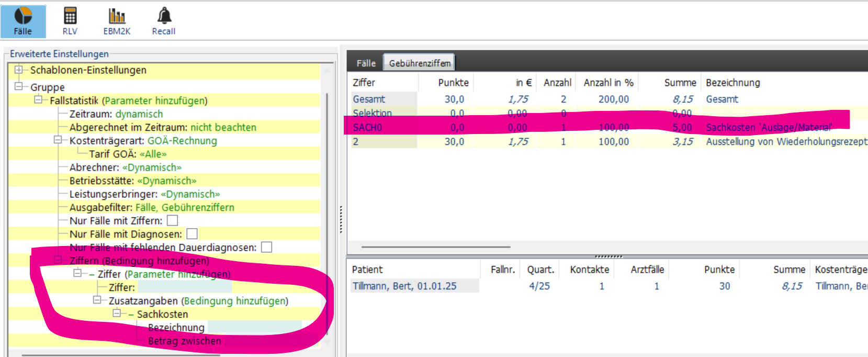Viewport: 868px width, 357px height.
Task: Select the 'Erweiterte Einstellungen' group label
Action: 59,54
